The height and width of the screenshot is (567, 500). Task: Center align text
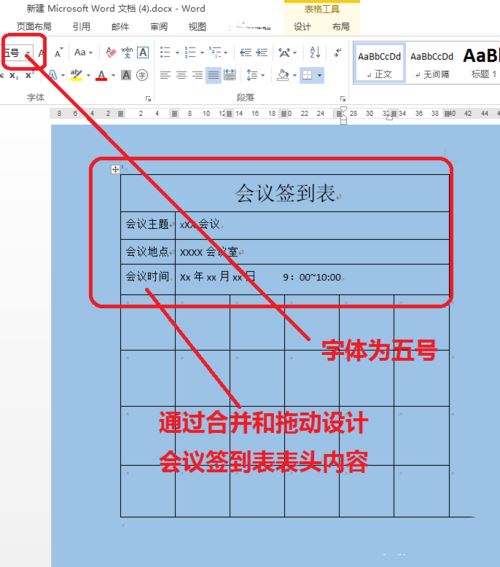[181, 75]
